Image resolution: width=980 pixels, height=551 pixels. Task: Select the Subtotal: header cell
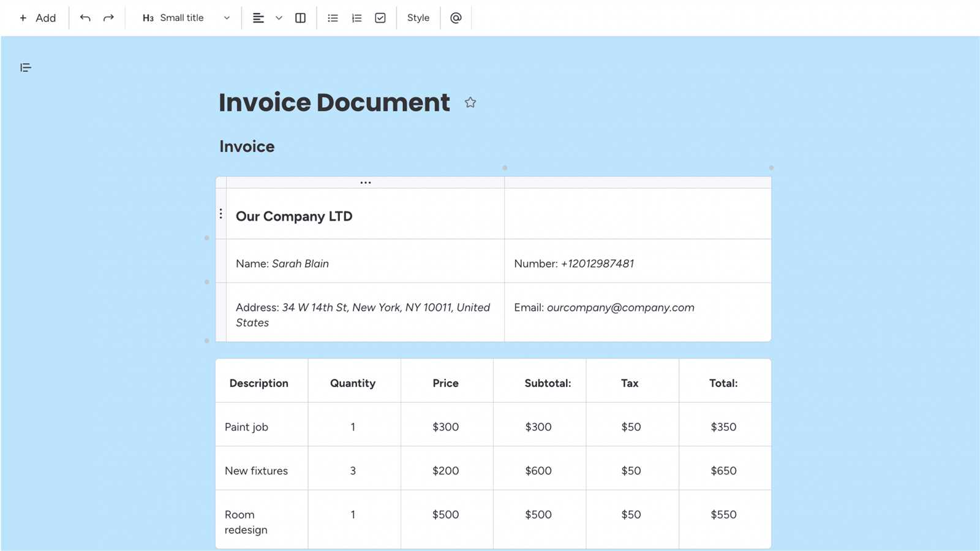click(540, 381)
